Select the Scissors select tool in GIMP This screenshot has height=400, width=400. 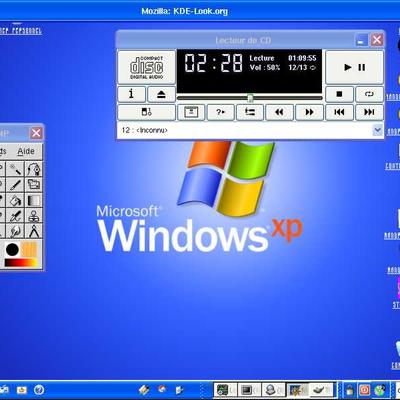click(34, 169)
